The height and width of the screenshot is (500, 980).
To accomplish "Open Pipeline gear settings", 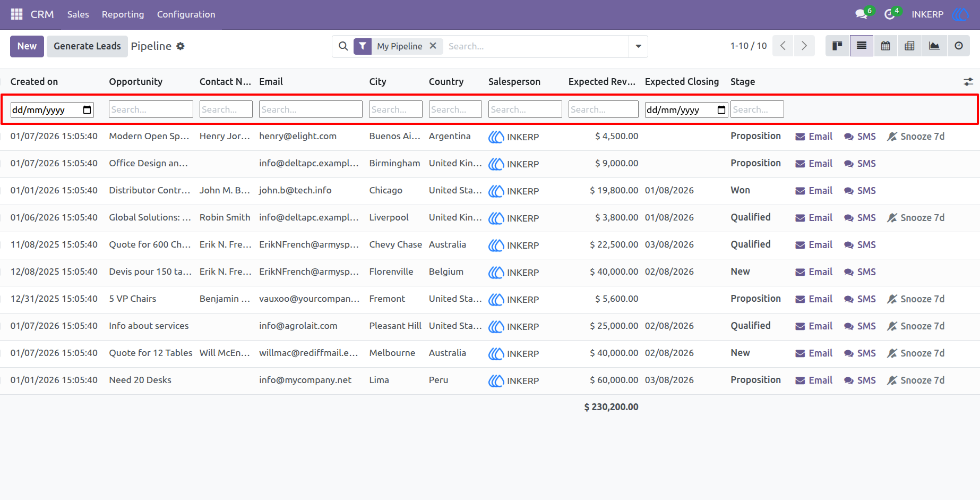I will [180, 46].
